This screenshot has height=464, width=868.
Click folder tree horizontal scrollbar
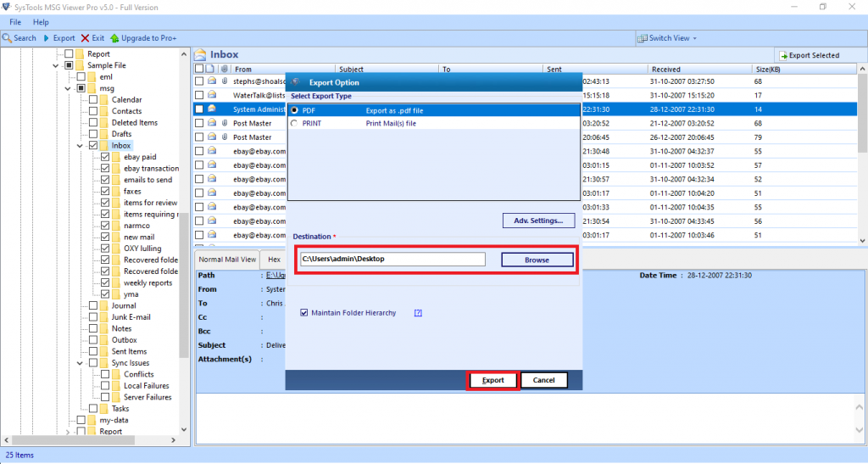click(x=73, y=440)
